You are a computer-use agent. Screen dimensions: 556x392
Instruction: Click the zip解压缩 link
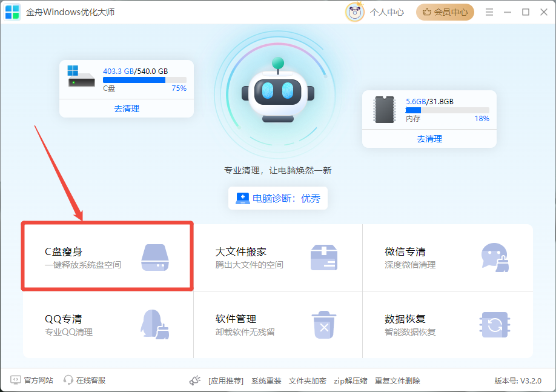[350, 380]
